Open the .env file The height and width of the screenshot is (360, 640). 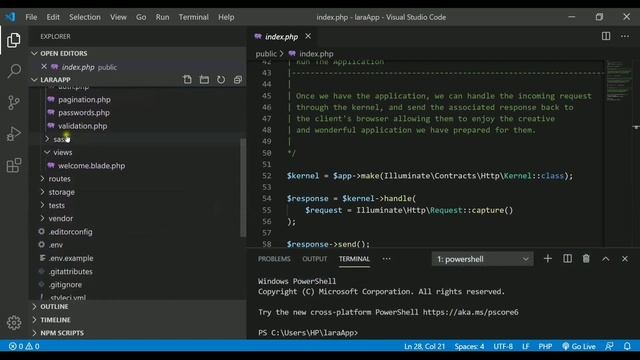click(56, 245)
